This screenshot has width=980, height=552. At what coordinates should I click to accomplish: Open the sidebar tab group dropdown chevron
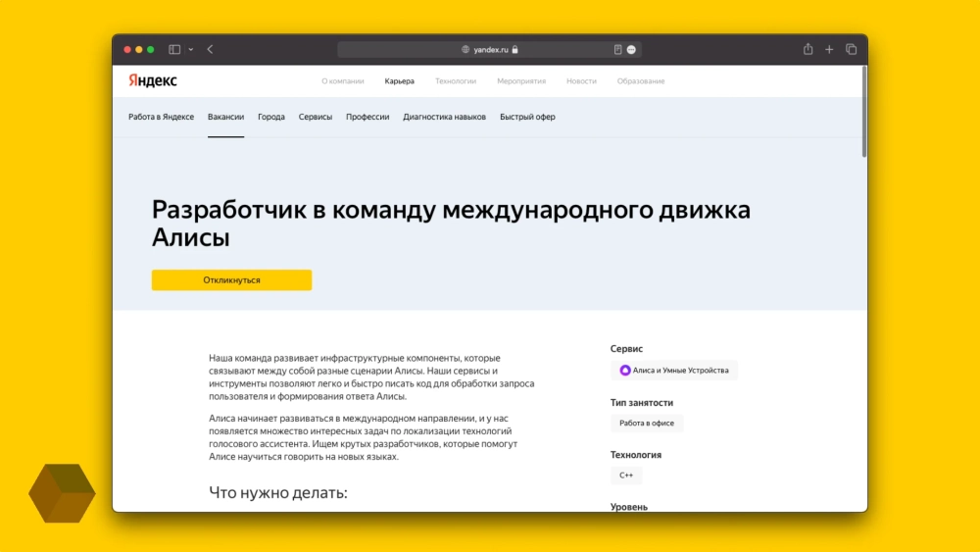point(190,49)
